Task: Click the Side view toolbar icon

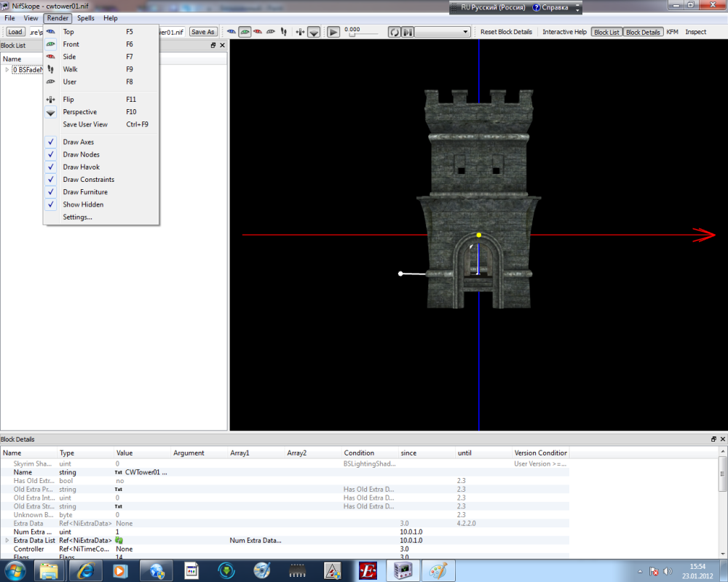Action: pos(258,31)
